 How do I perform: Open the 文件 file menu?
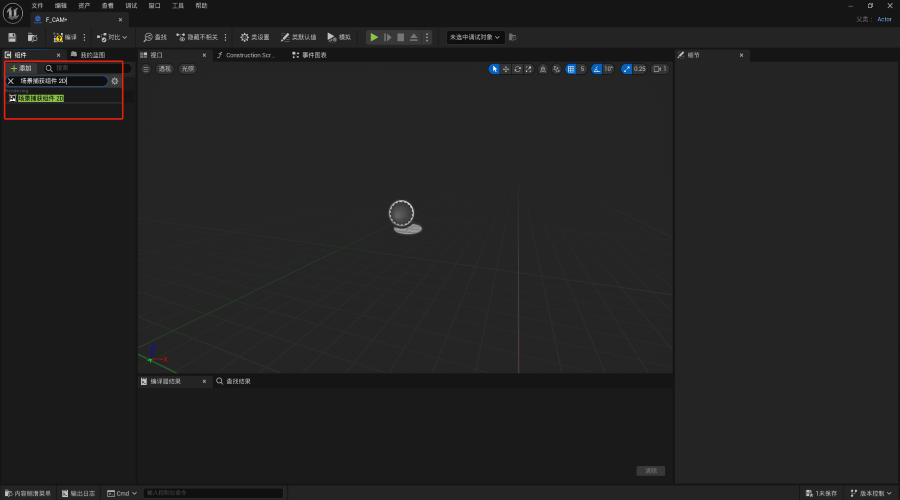37,6
